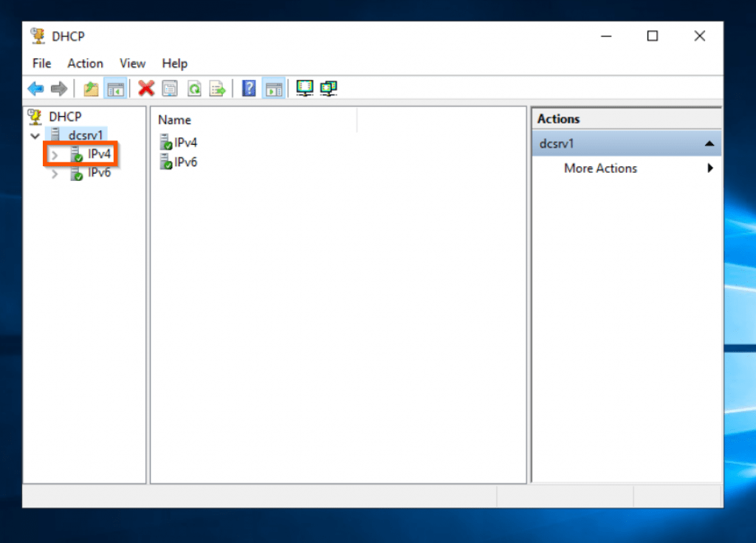Collapse the dcsrv1 Actions section header
Screen dimensions: 756x543
click(x=709, y=143)
